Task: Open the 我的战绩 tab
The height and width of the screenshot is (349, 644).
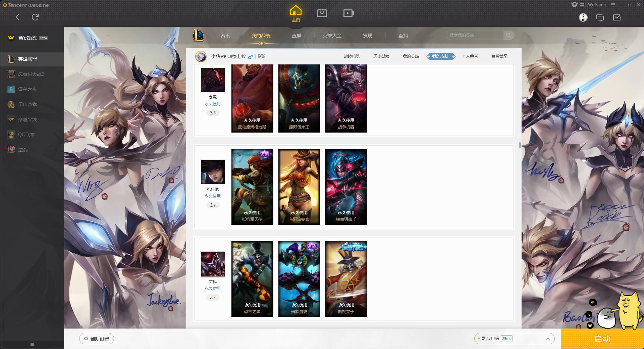Action: click(x=261, y=36)
